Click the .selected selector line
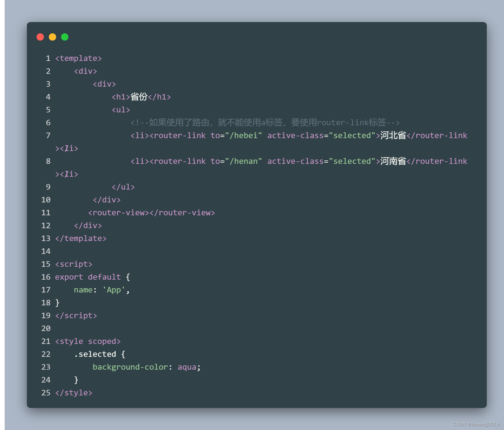 pos(100,354)
